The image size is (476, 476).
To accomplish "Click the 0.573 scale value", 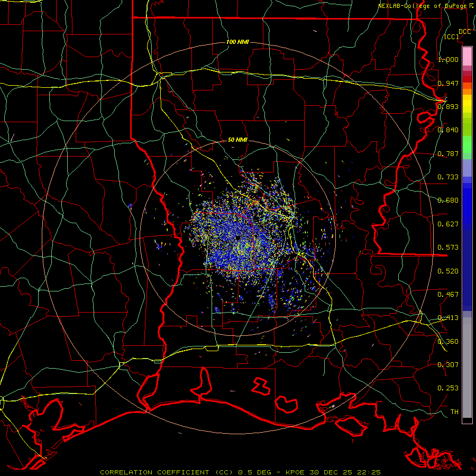I will click(448, 248).
